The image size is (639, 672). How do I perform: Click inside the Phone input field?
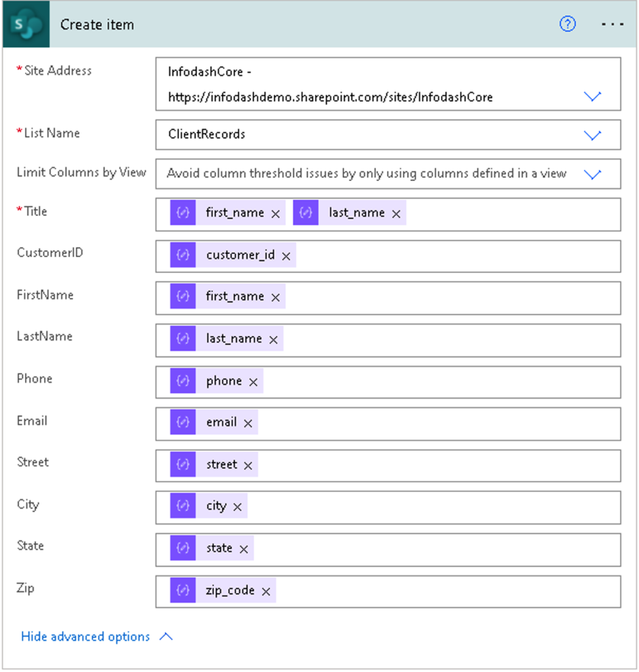pos(388,383)
